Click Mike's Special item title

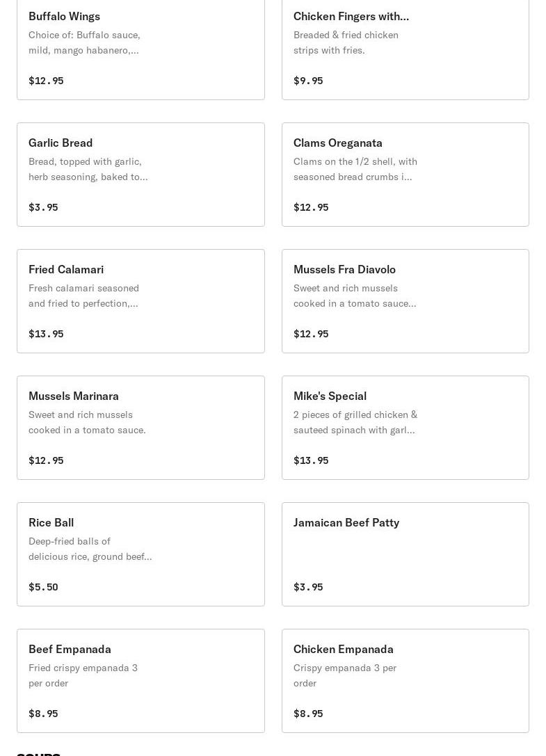[x=330, y=396]
